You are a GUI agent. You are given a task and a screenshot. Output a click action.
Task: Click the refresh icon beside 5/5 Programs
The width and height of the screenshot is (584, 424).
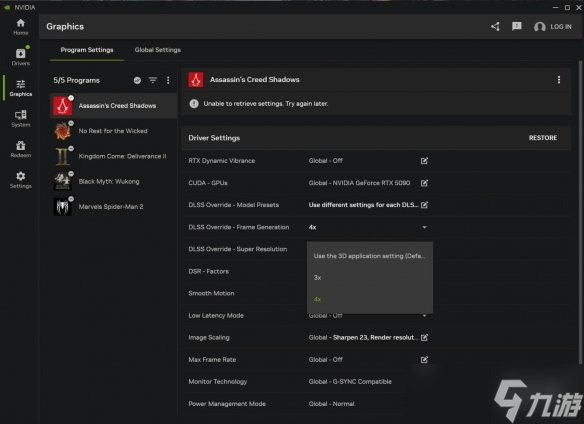(x=137, y=80)
